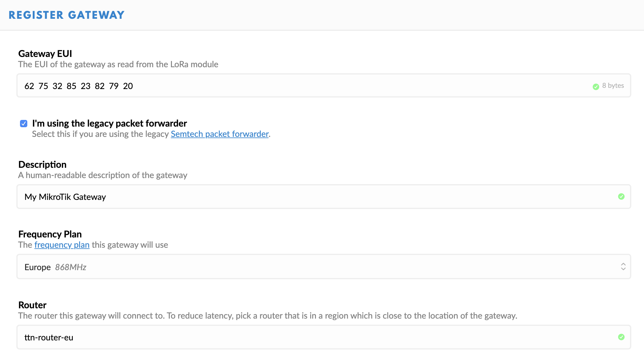Viewport: 644px width, 361px height.
Task: Click the green checkmark in Router field
Action: pyautogui.click(x=621, y=337)
